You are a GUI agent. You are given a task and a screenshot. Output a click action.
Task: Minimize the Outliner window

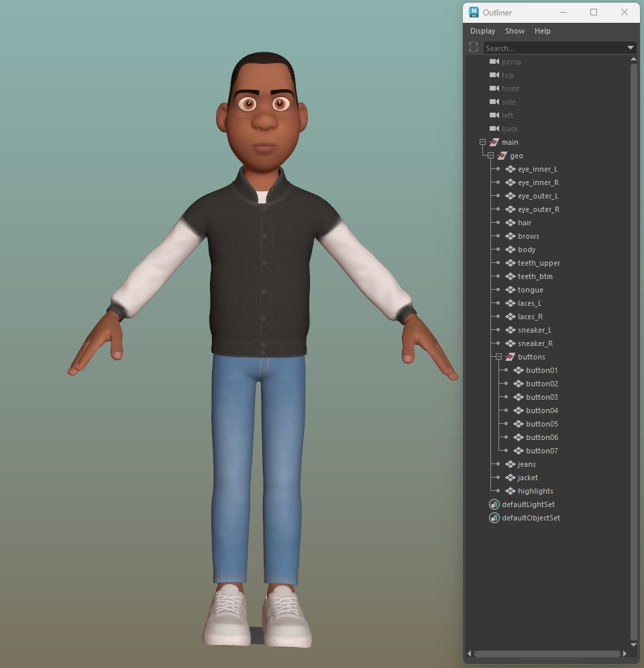click(x=563, y=12)
